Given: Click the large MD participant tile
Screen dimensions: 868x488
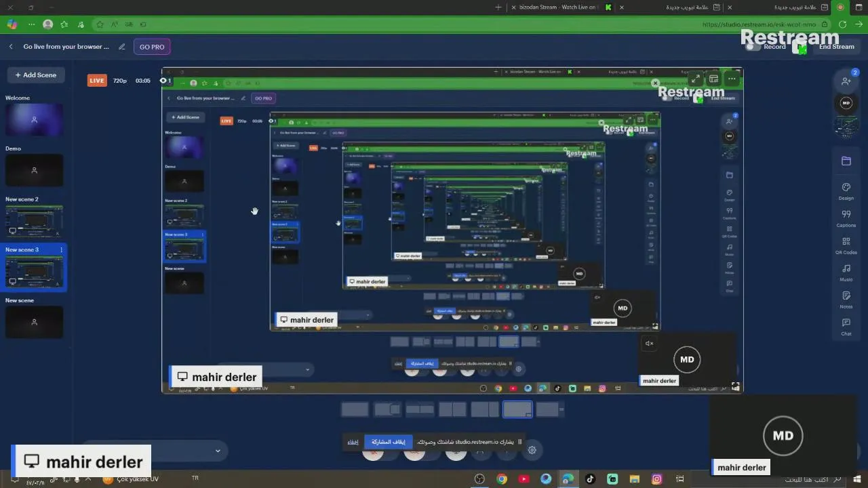Looking at the screenshot, I should coord(783,436).
